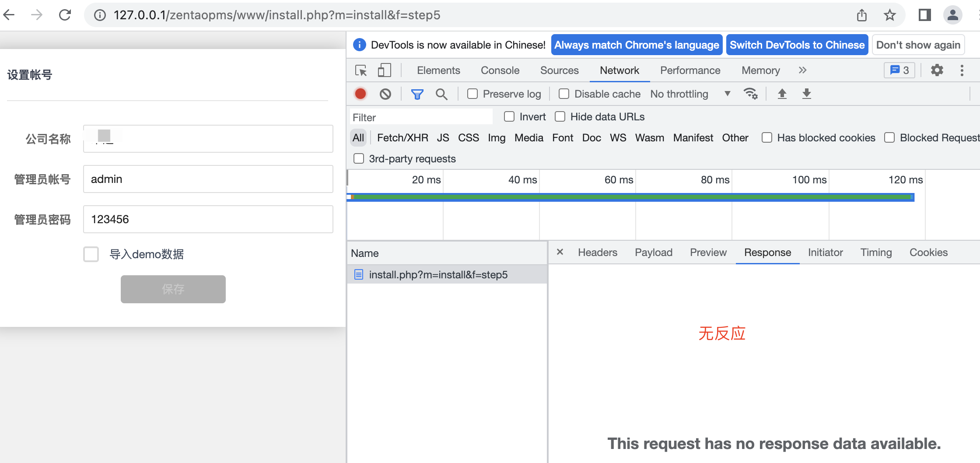This screenshot has width=980, height=463.
Task: Expand more DevTools tabs chevron
Action: coord(802,70)
